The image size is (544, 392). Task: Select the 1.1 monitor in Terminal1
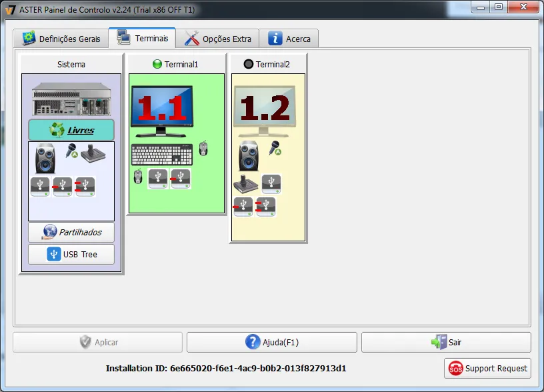coord(161,107)
